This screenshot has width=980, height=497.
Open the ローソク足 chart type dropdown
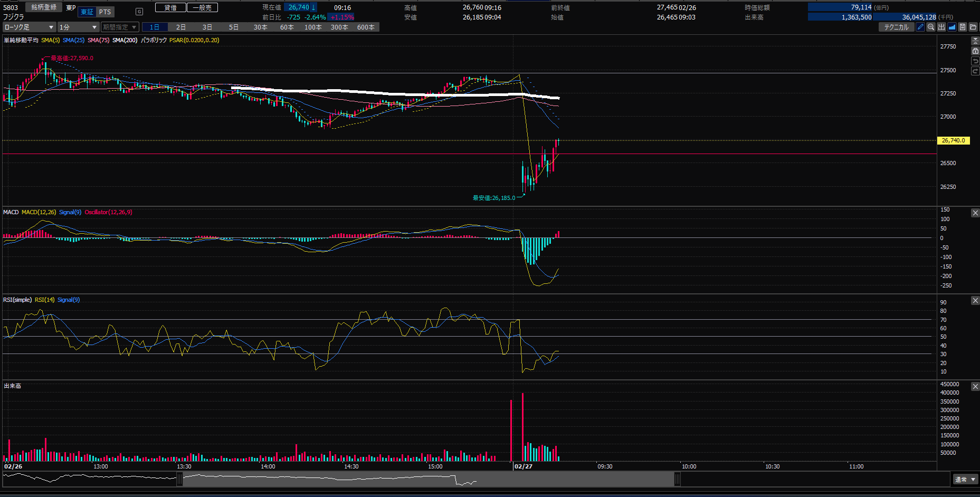pyautogui.click(x=29, y=27)
